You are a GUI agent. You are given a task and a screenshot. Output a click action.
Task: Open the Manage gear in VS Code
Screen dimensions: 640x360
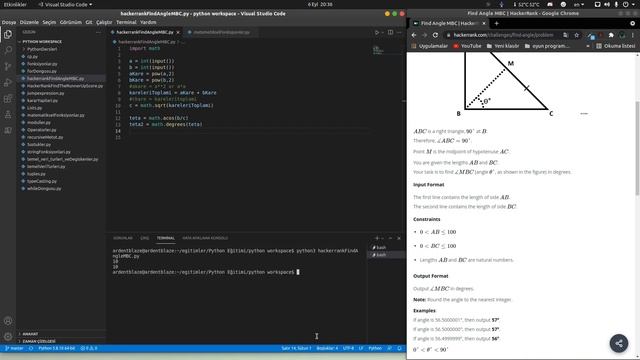(x=8, y=337)
